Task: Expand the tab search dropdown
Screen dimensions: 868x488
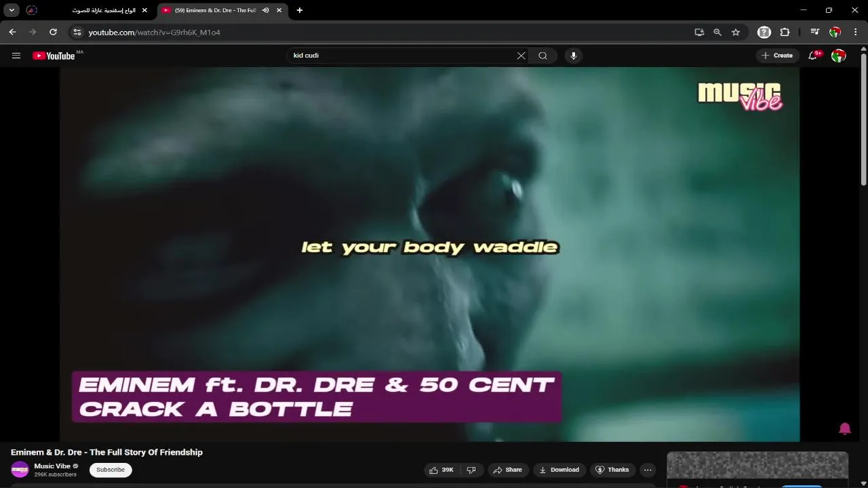Action: 12,10
